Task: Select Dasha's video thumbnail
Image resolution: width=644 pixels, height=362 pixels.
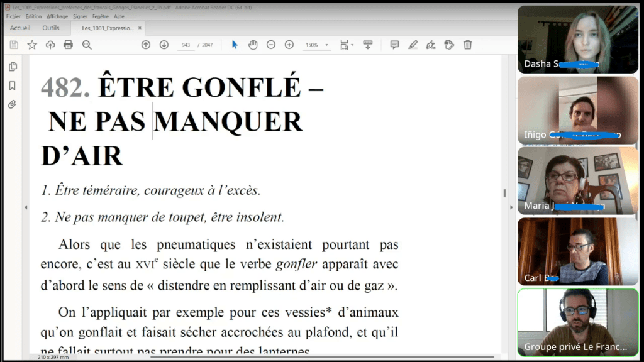Action: (x=578, y=40)
